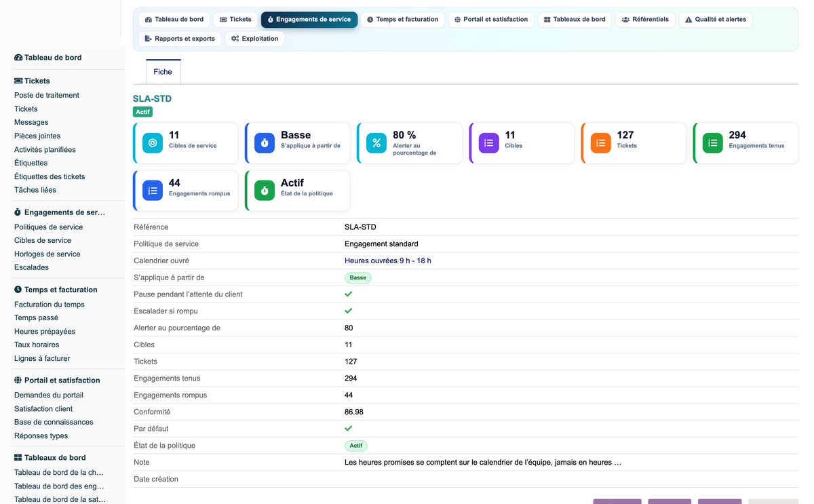Toggle the Par défaut checkmark
The width and height of the screenshot is (814, 504).
click(x=349, y=429)
